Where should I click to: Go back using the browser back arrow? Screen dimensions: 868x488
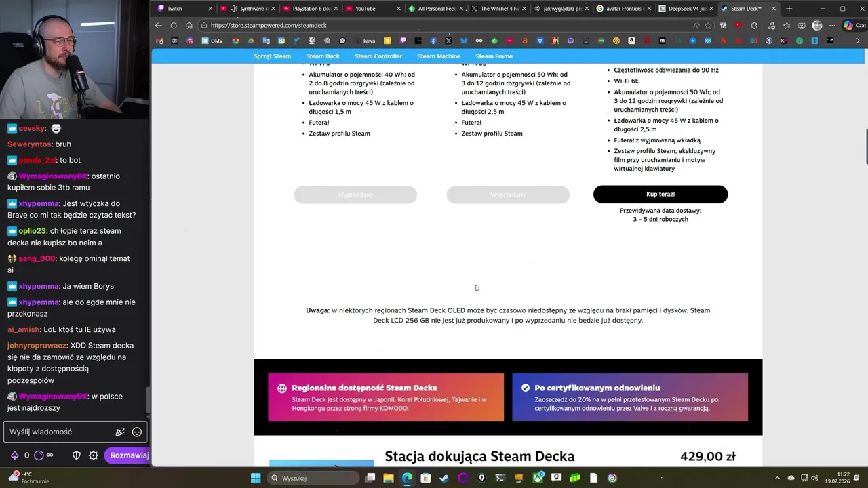158,25
